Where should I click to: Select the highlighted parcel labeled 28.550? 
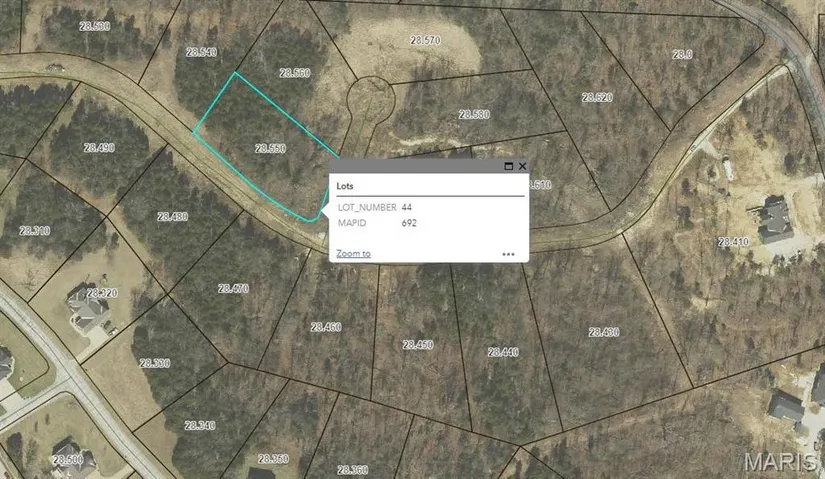coord(269,148)
